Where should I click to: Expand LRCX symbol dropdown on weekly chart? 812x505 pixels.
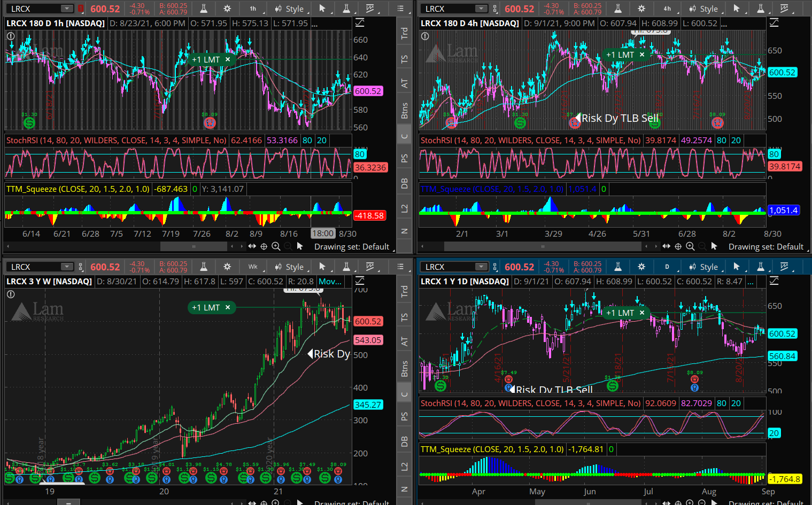pyautogui.click(x=67, y=267)
